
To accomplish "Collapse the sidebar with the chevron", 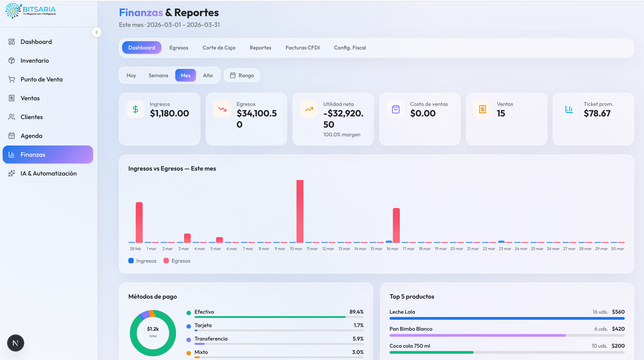I will 97,32.
